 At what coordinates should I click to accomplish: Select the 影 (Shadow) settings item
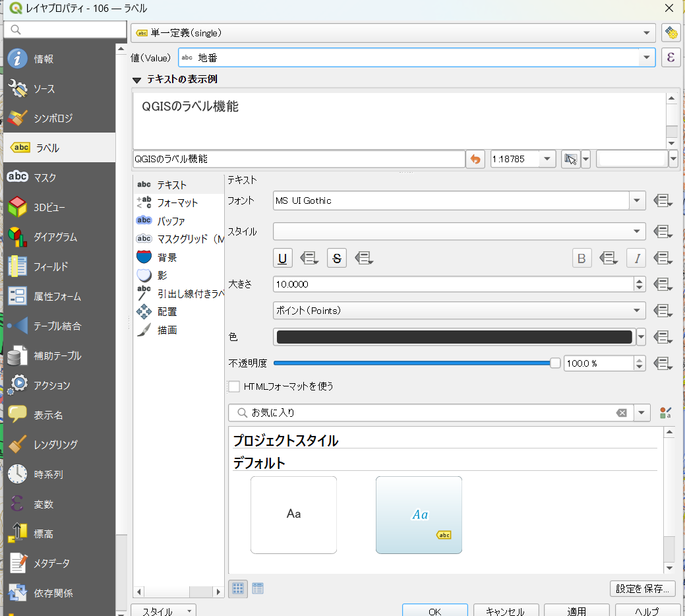178,275
